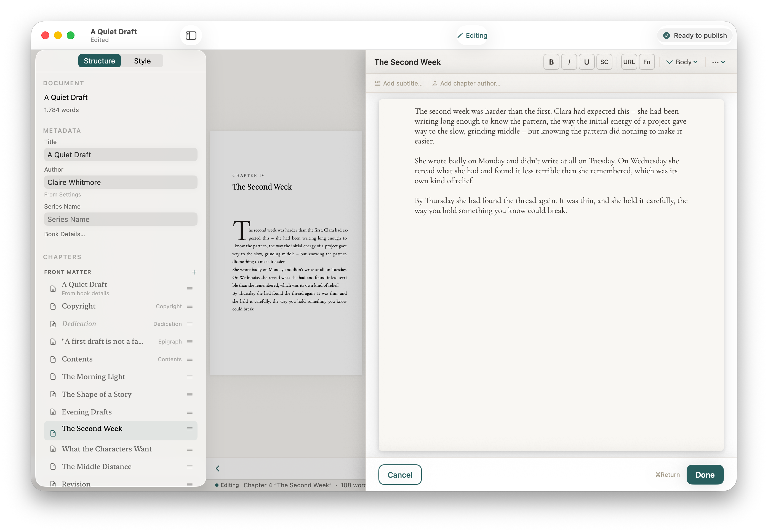
Task: Click drag handle for What the Characters Want
Action: [190, 449]
